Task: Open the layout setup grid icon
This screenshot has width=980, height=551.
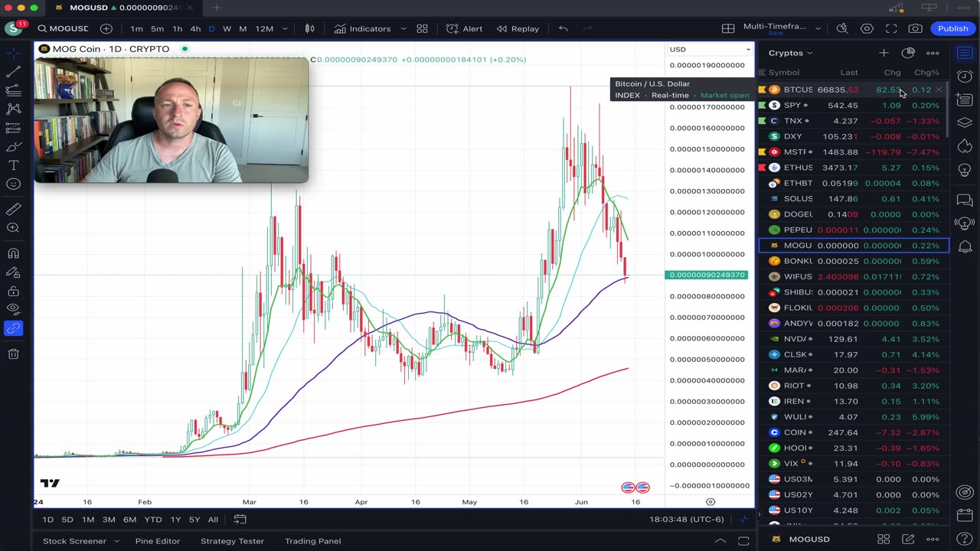Action: point(728,28)
